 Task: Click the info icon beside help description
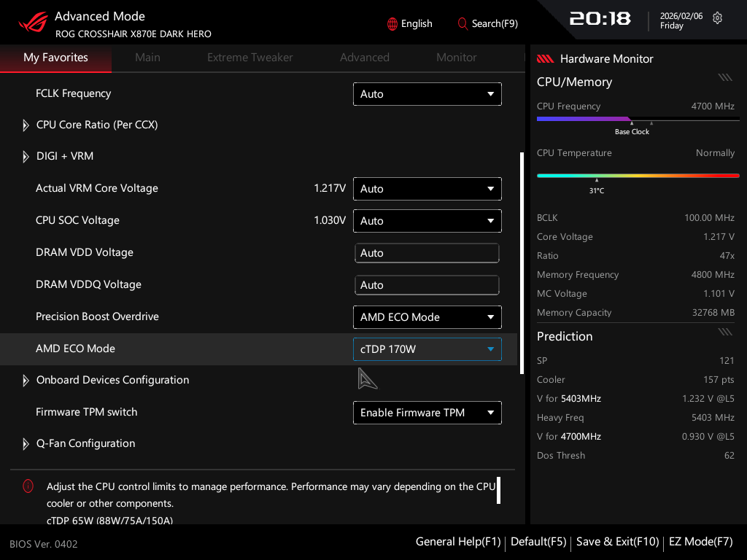(x=28, y=486)
